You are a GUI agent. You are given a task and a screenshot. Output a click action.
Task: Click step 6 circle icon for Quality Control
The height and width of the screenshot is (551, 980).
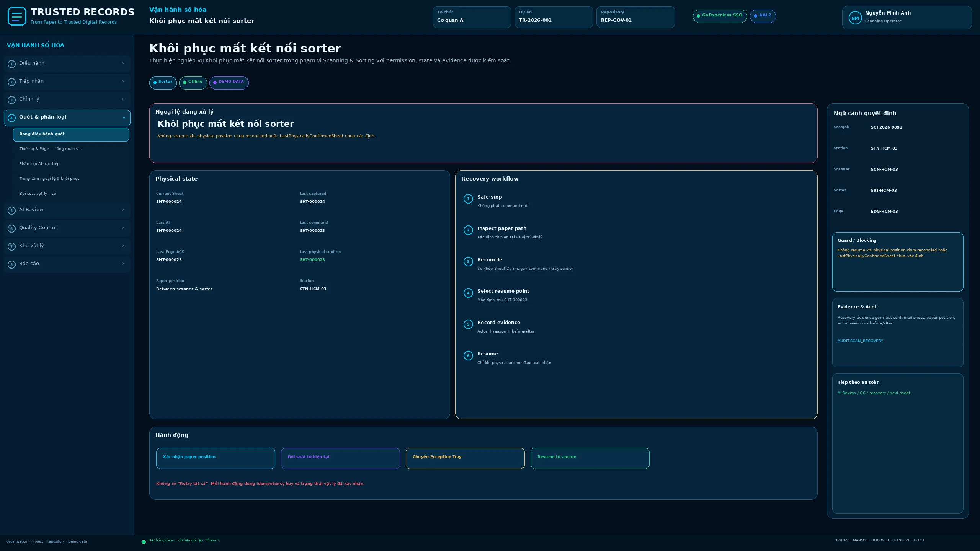(11, 228)
